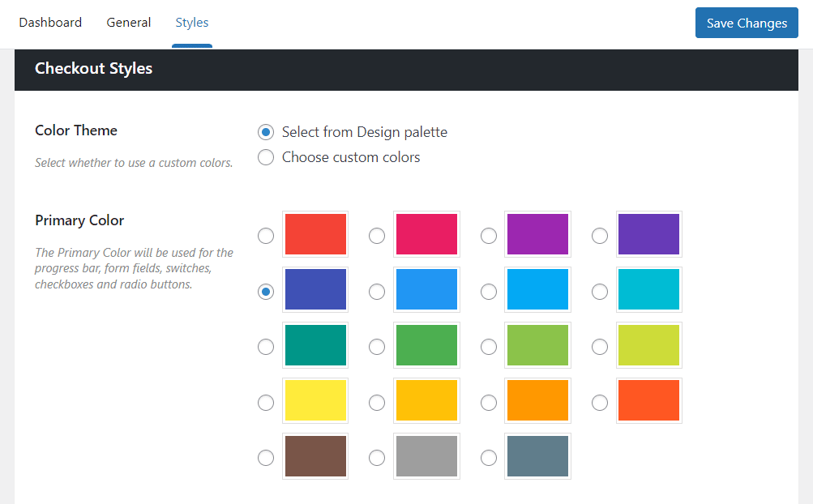Select the gray color radio button
The height and width of the screenshot is (504, 813).
point(376,457)
